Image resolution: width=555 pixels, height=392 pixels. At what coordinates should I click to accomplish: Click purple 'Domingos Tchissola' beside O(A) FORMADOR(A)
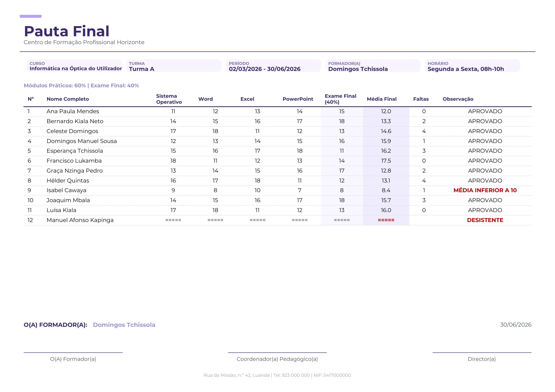point(124,325)
